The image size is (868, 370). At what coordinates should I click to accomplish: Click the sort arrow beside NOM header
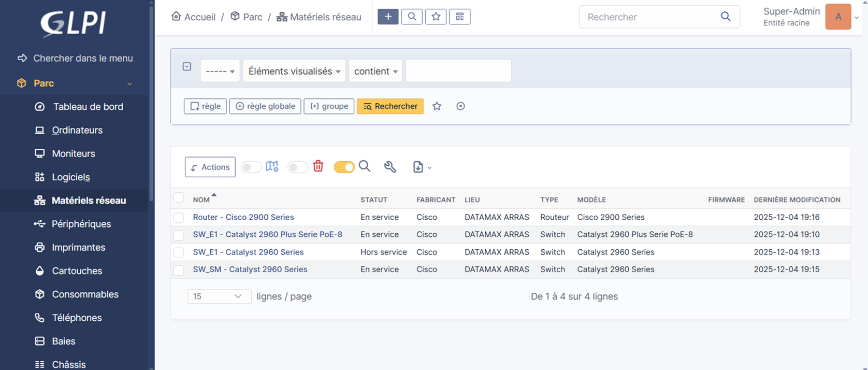(x=214, y=195)
